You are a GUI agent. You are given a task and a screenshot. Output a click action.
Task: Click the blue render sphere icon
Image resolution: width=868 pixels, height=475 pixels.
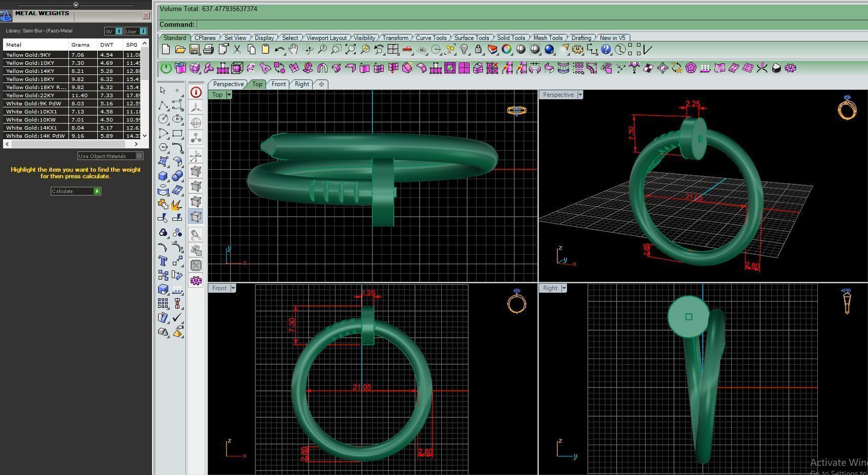coord(549,50)
